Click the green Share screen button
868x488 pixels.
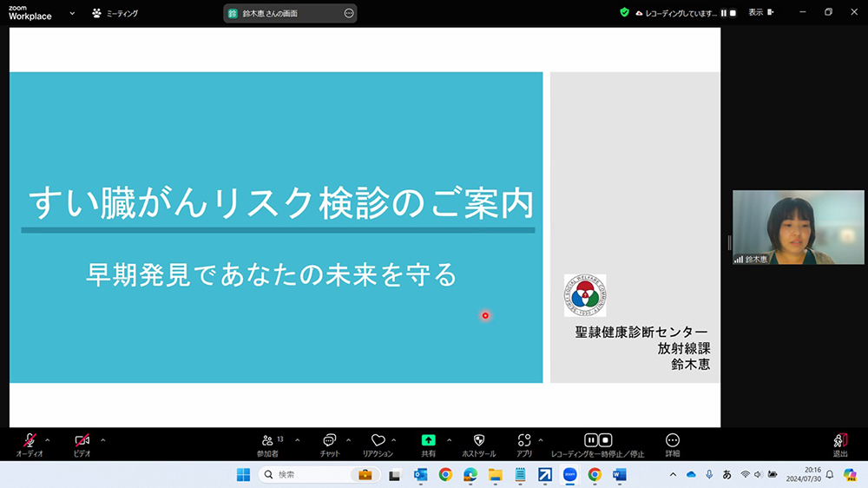[428, 440]
